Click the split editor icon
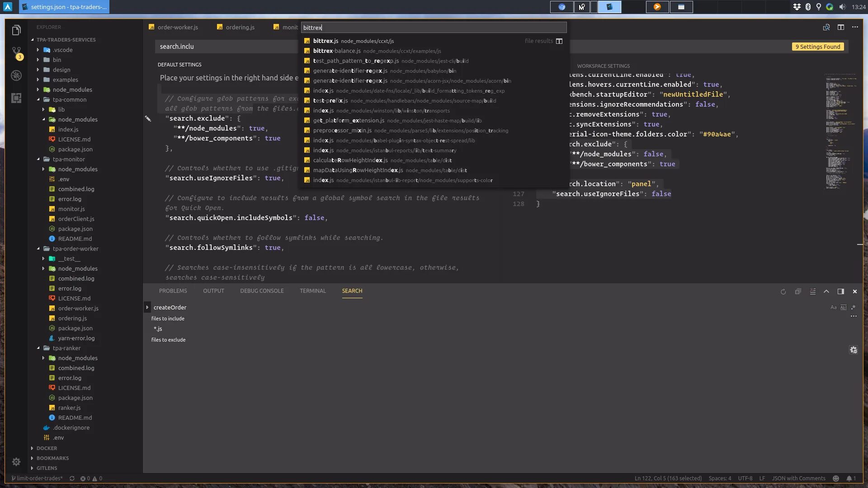This screenshot has height=488, width=868. pyautogui.click(x=840, y=27)
